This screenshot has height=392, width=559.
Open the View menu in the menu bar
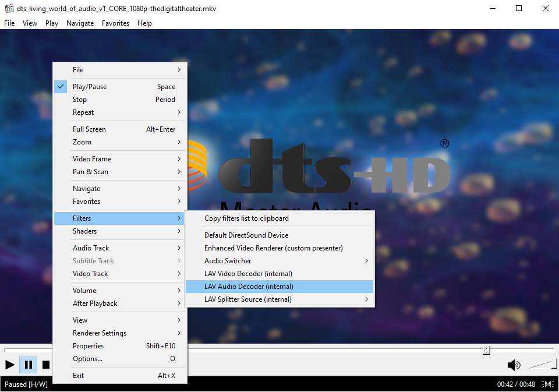coord(30,23)
